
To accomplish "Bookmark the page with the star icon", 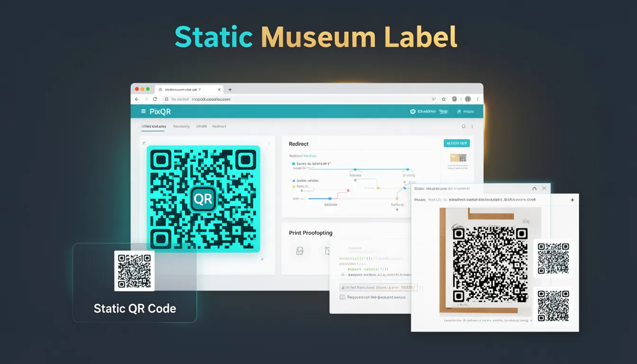I will [x=444, y=99].
